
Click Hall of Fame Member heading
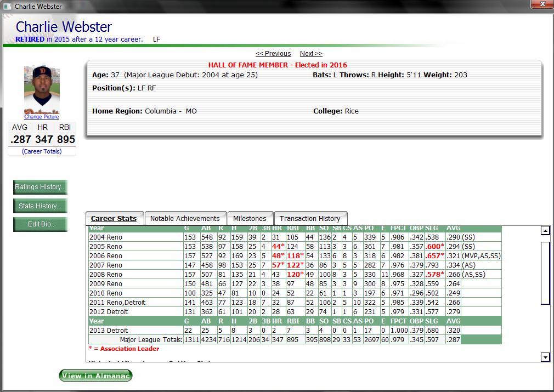278,65
